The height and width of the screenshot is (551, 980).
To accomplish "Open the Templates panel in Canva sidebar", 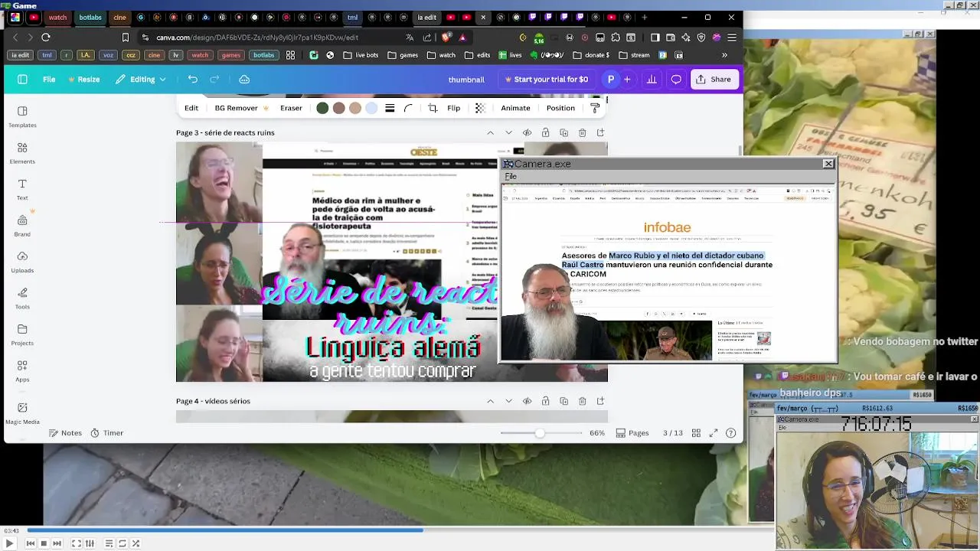I will coord(22,116).
